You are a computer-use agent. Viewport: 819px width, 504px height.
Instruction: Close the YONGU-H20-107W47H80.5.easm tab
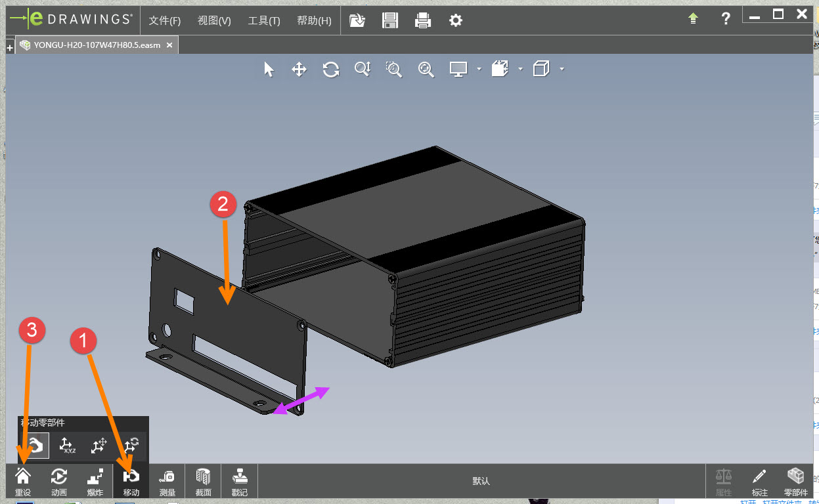[169, 45]
